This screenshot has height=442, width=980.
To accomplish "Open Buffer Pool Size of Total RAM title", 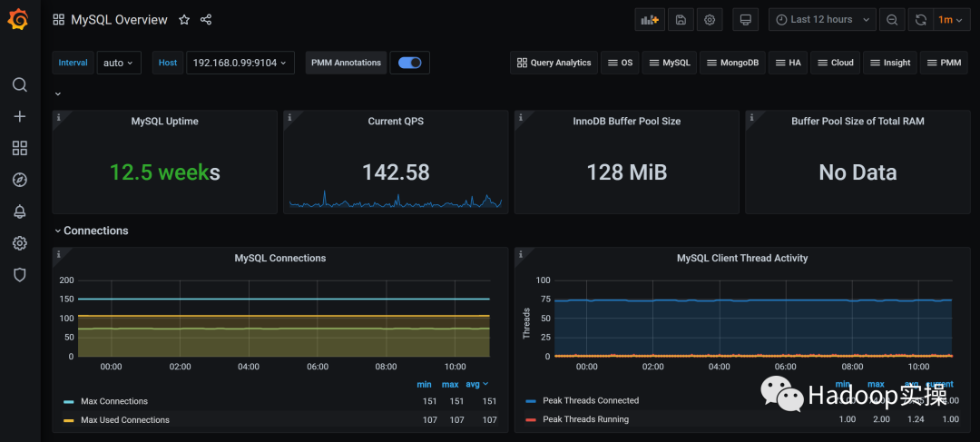I will pos(857,122).
